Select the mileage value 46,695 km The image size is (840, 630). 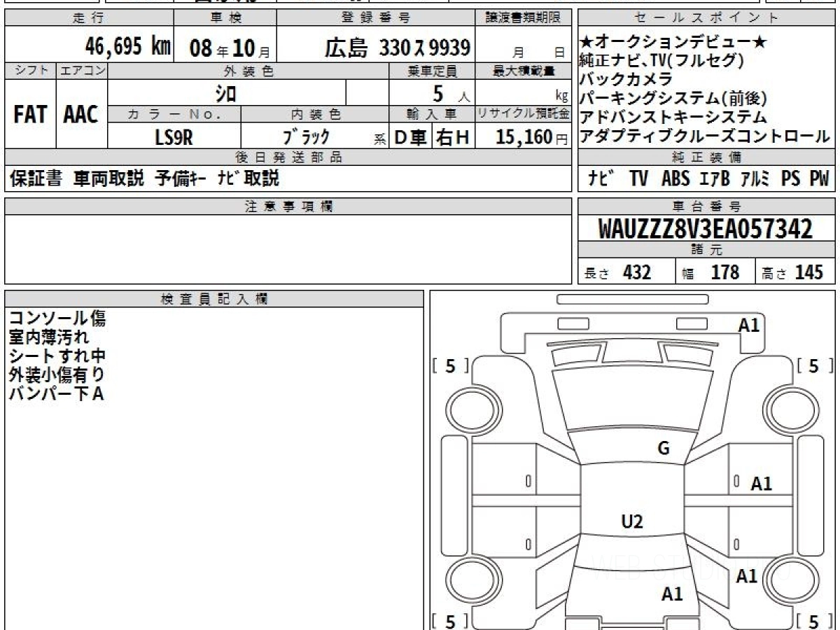[127, 48]
